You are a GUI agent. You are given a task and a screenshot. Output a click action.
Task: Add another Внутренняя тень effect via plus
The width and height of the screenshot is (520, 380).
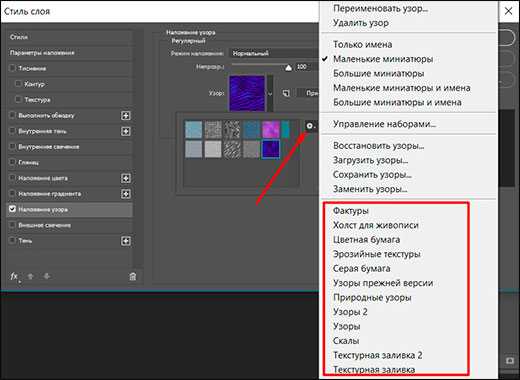pos(126,131)
